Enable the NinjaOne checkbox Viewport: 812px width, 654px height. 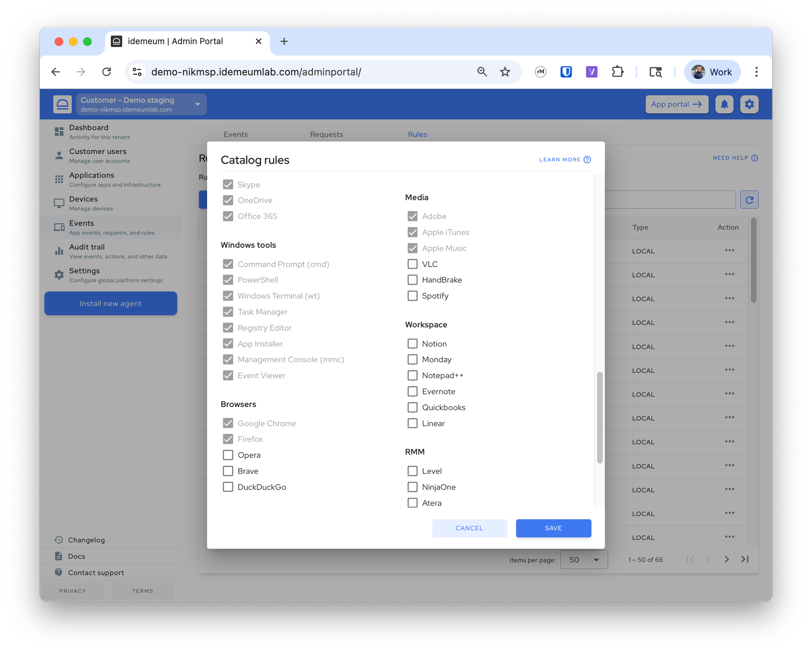[x=412, y=487]
